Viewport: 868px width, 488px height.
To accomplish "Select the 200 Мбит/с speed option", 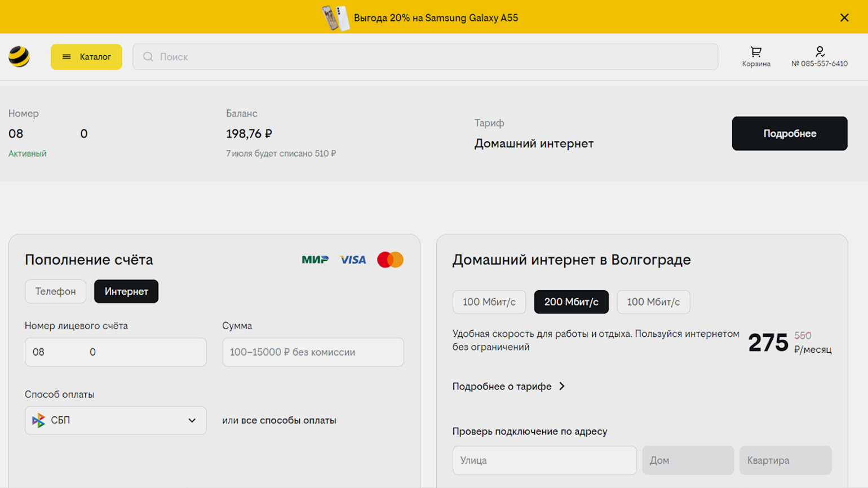I will [571, 302].
